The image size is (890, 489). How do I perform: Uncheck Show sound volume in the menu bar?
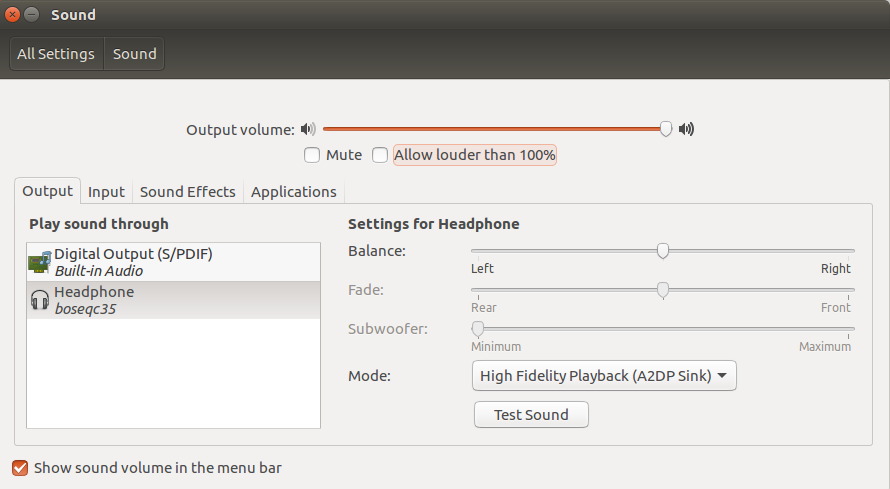20,468
